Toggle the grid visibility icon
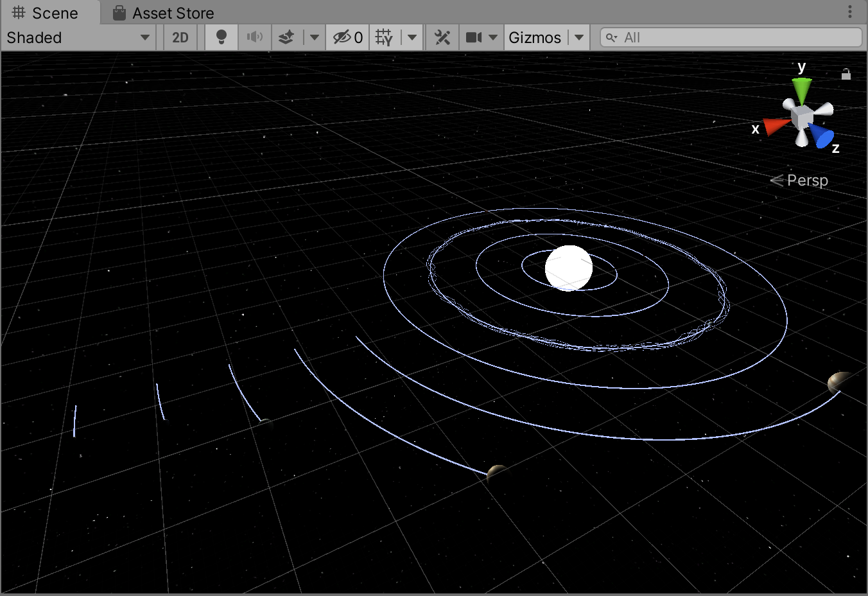 pyautogui.click(x=384, y=37)
